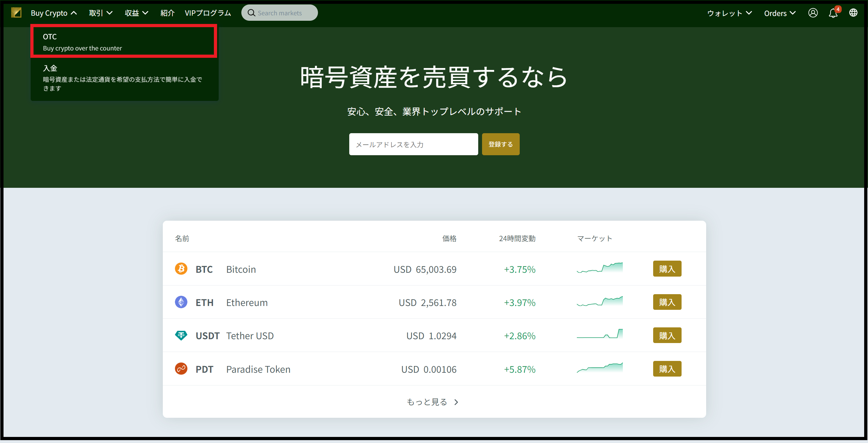Expand the 取引 dropdown menu
Screen dimensions: 868x443
101,13
